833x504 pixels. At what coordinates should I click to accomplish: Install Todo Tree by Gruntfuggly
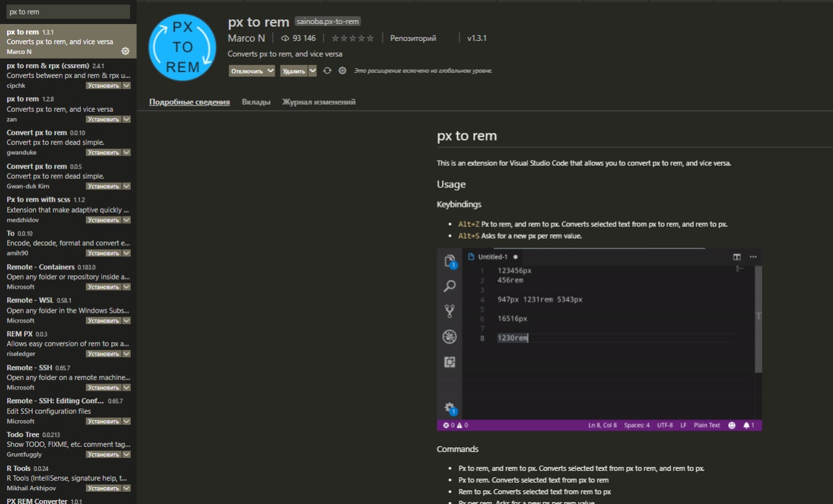click(103, 455)
